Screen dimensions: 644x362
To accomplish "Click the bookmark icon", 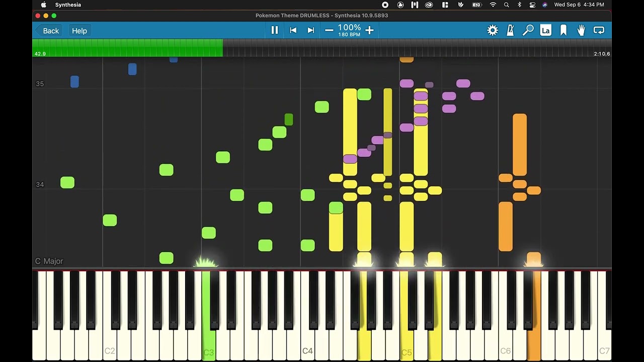I will pyautogui.click(x=563, y=31).
